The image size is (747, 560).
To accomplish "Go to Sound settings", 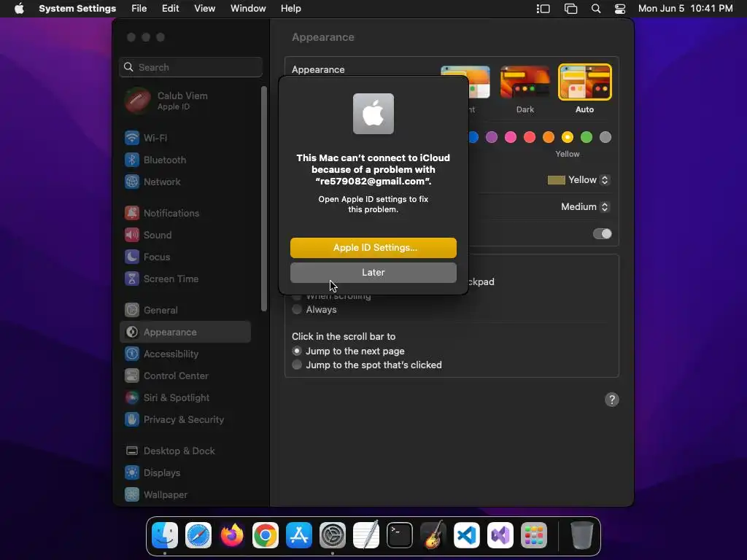I will tap(185, 236).
